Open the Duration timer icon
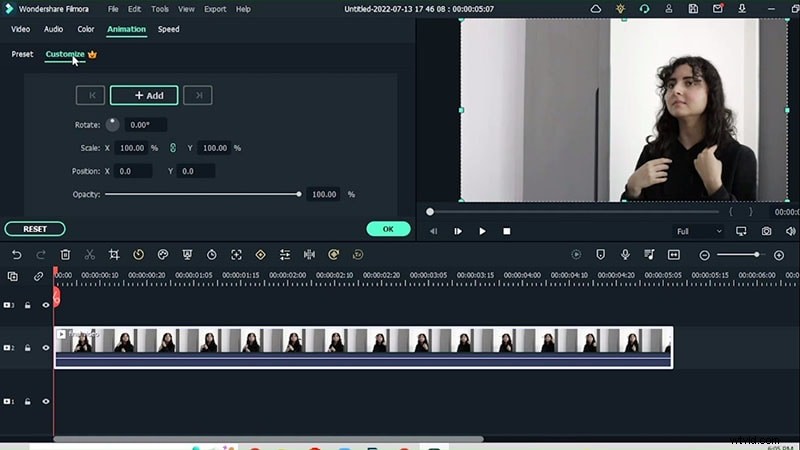The width and height of the screenshot is (800, 450). 212,255
